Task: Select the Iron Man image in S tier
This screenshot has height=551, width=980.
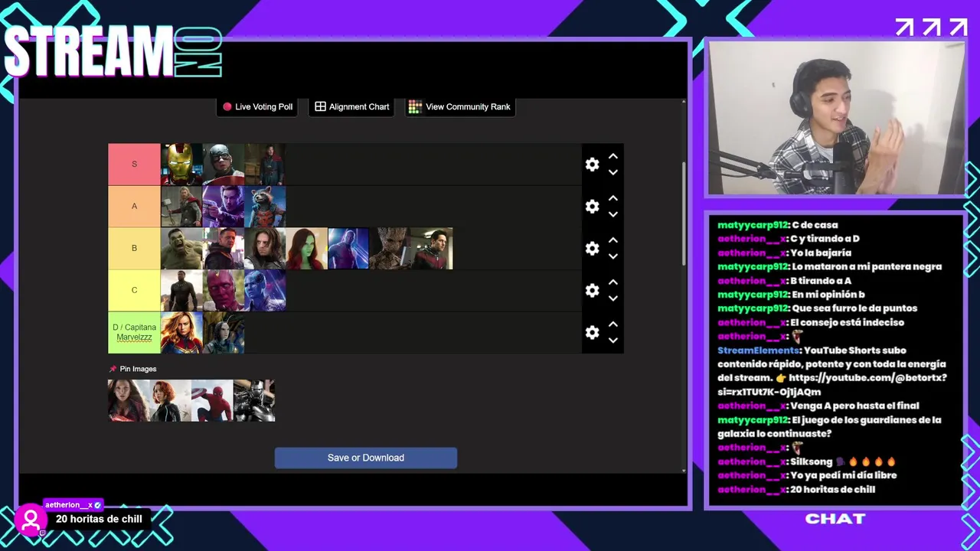Action: click(181, 165)
